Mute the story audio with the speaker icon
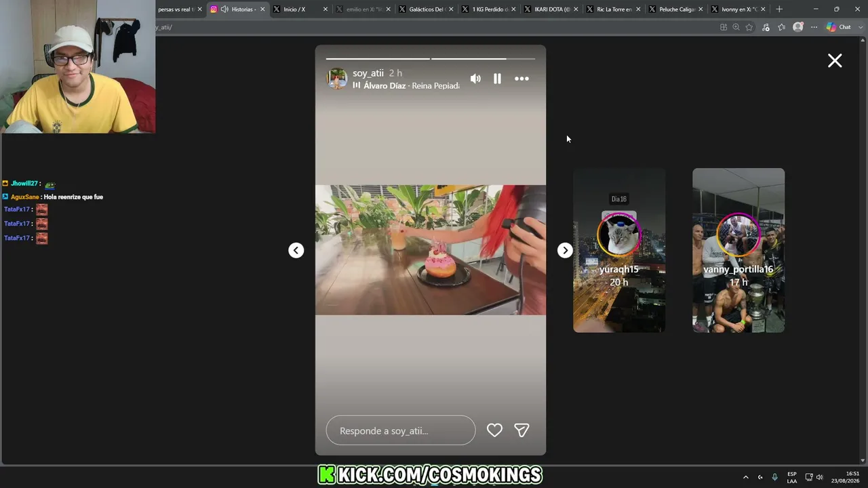Image resolution: width=868 pixels, height=488 pixels. click(x=475, y=79)
